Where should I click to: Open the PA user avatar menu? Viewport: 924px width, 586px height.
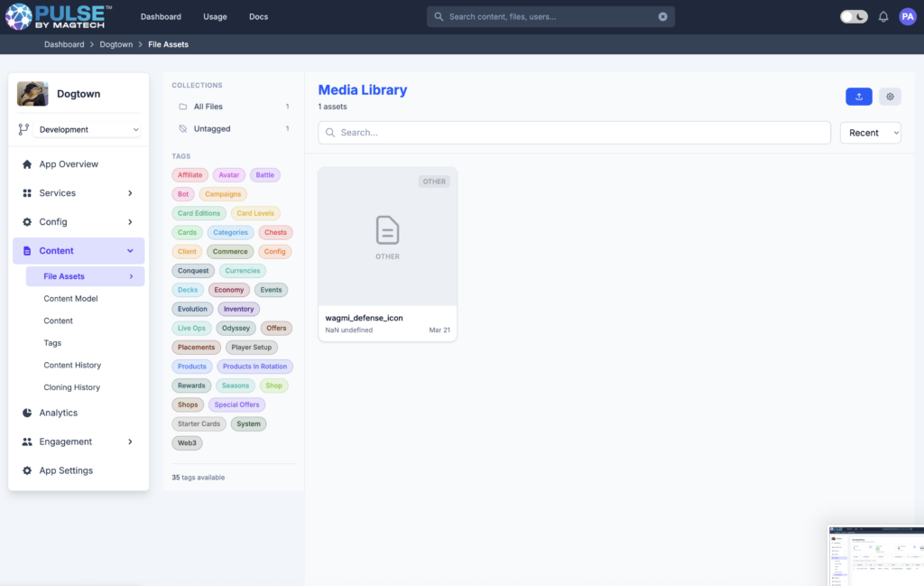tap(907, 16)
